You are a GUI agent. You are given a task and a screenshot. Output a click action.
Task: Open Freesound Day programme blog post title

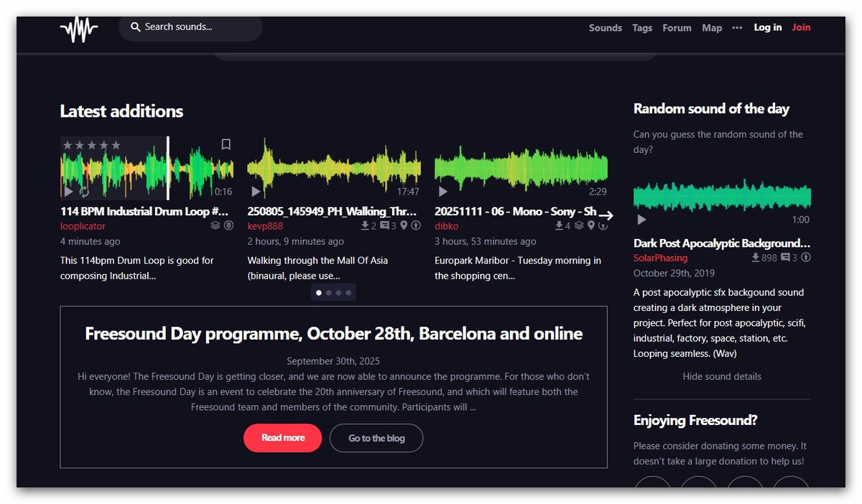tap(333, 334)
